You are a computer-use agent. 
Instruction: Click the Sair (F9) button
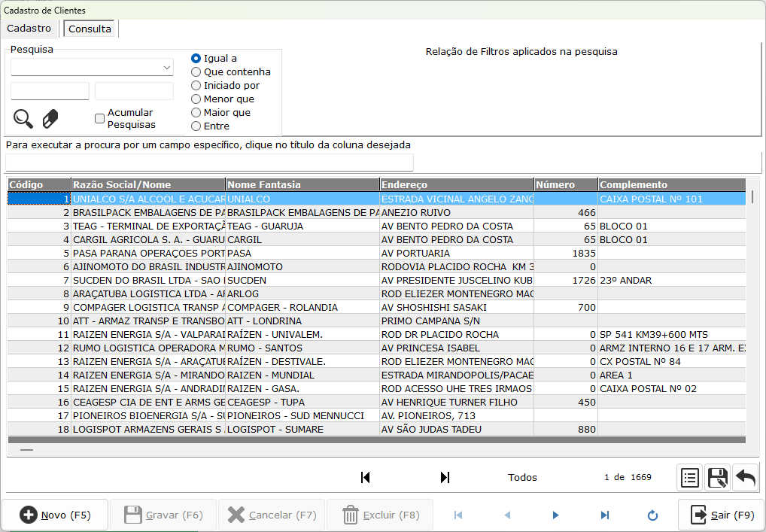pos(722,515)
